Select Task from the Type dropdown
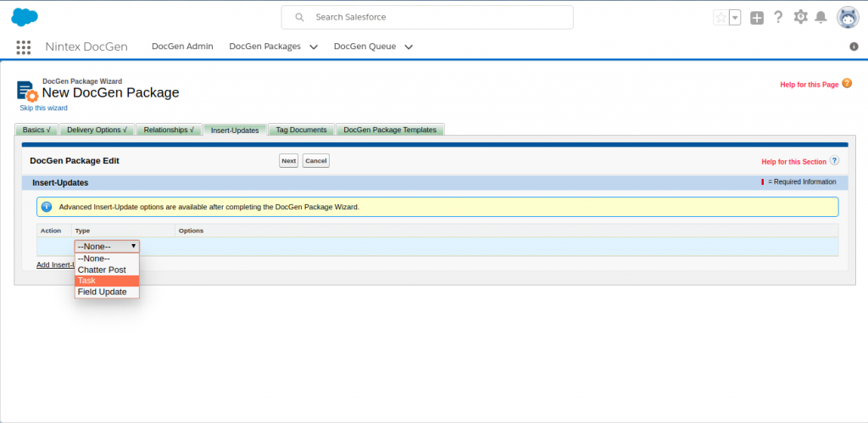Viewport: 868px width, 423px height. [86, 281]
